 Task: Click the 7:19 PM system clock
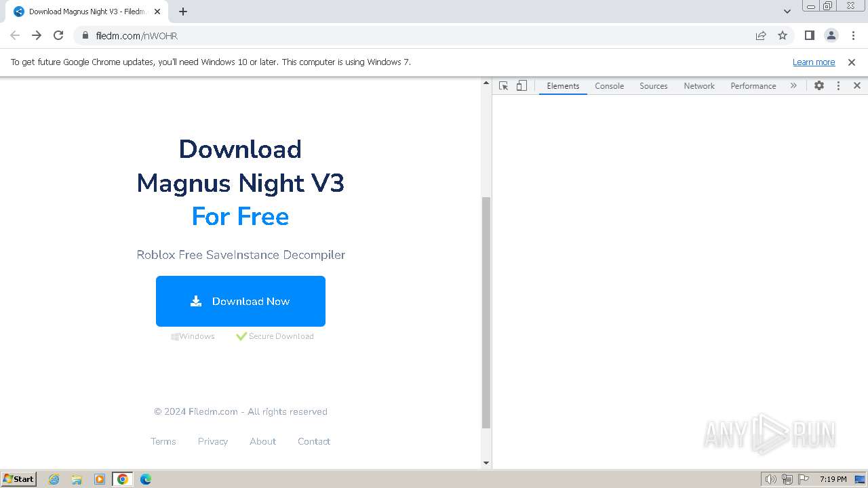[x=833, y=479]
